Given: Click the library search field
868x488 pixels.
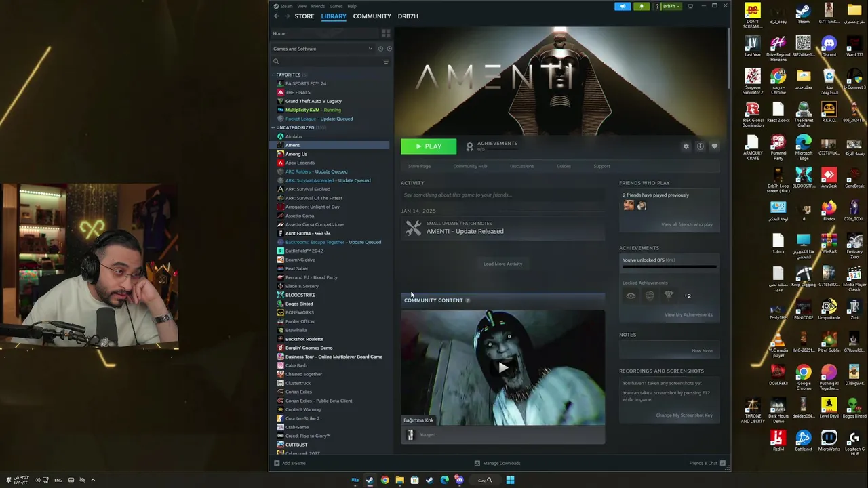Looking at the screenshot, I should pos(326,62).
